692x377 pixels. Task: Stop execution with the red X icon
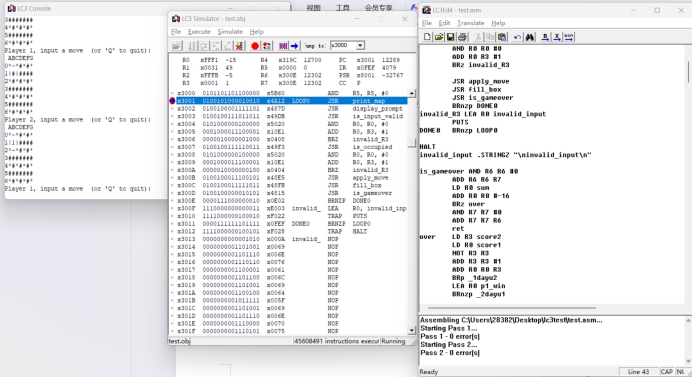click(x=240, y=45)
